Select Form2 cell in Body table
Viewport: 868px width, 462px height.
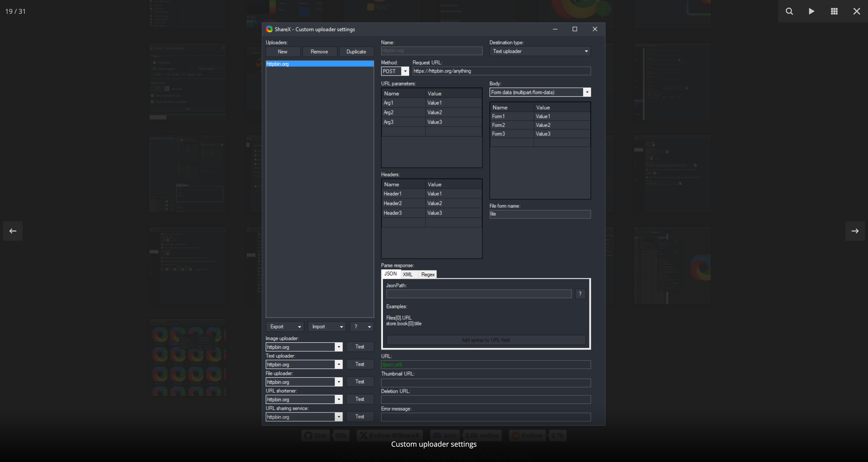(x=512, y=125)
